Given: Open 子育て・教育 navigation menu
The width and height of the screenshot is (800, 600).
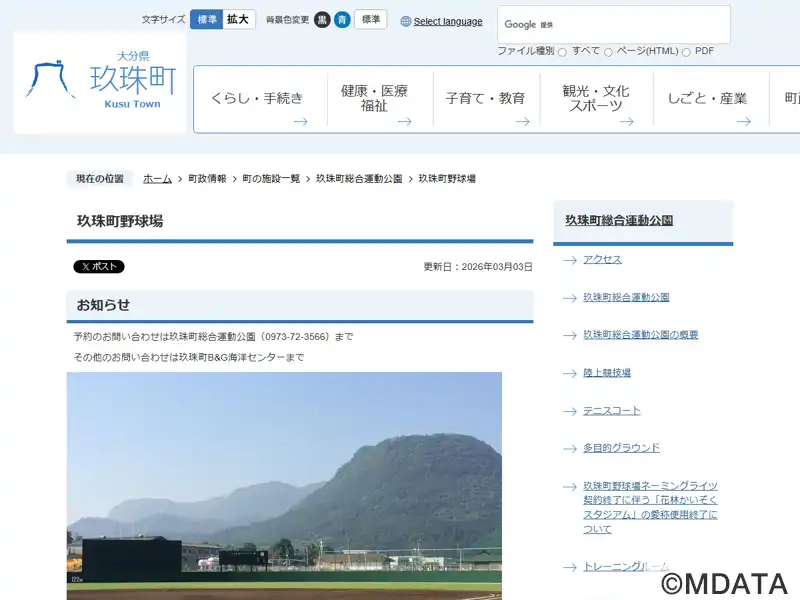Looking at the screenshot, I should click(486, 99).
